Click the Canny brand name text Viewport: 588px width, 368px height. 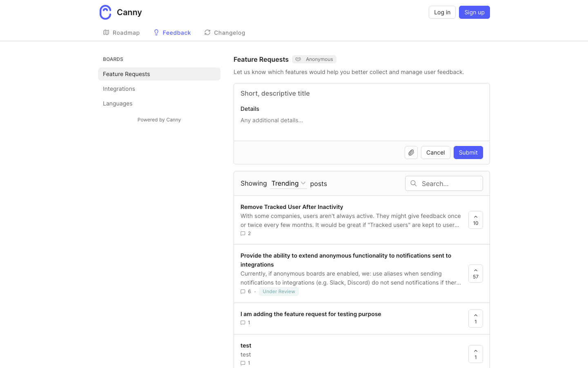coord(129,12)
